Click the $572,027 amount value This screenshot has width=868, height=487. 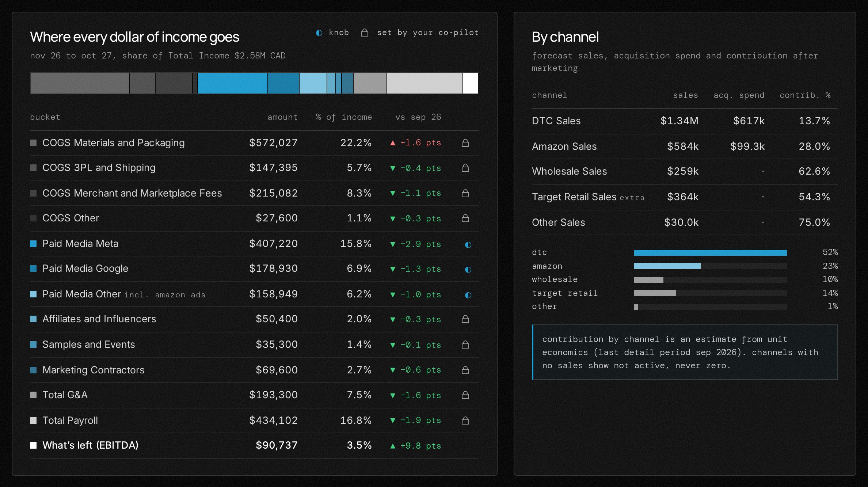[x=273, y=143]
